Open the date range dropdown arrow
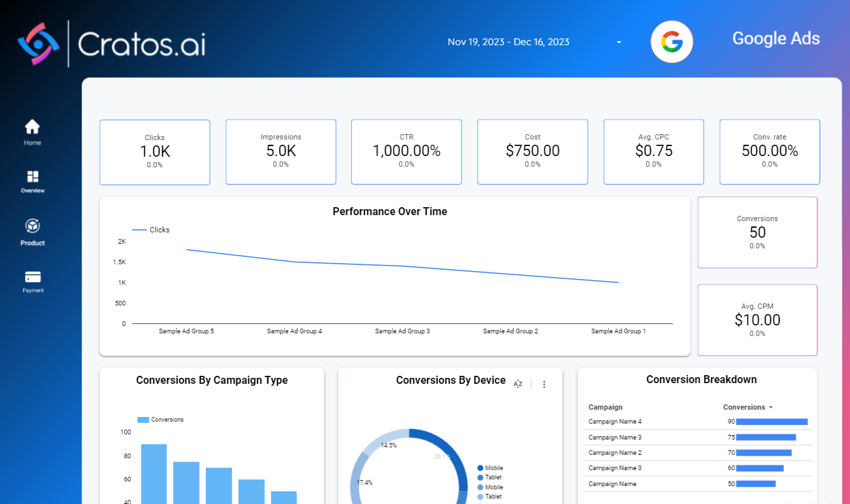The image size is (850, 504). [619, 42]
